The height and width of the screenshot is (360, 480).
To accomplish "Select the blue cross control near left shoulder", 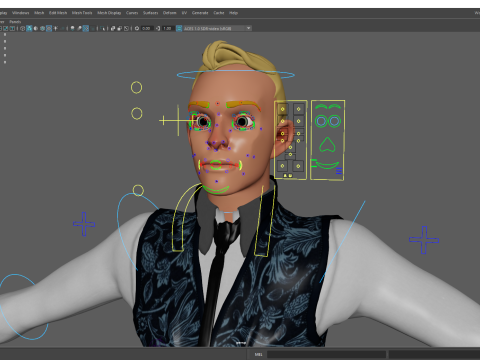I will (84, 224).
